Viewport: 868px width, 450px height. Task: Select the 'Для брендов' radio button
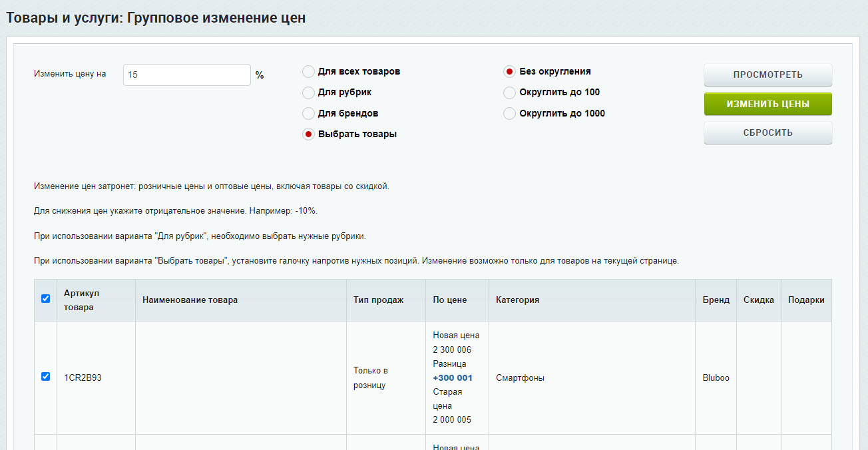tap(309, 114)
